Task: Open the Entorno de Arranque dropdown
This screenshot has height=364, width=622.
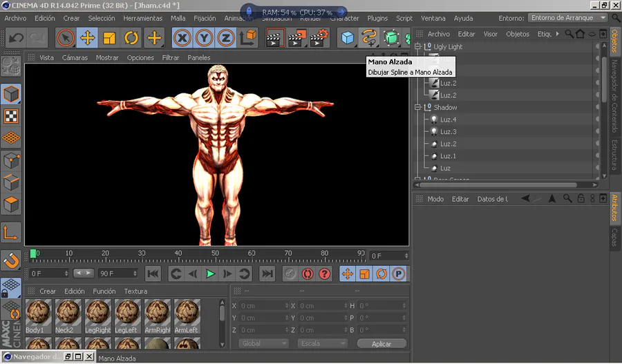Action: 567,18
